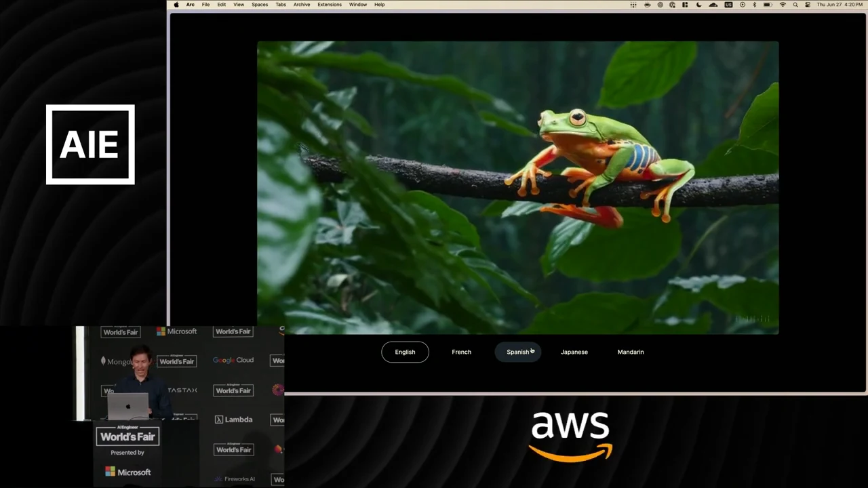Open the File menu

205,5
